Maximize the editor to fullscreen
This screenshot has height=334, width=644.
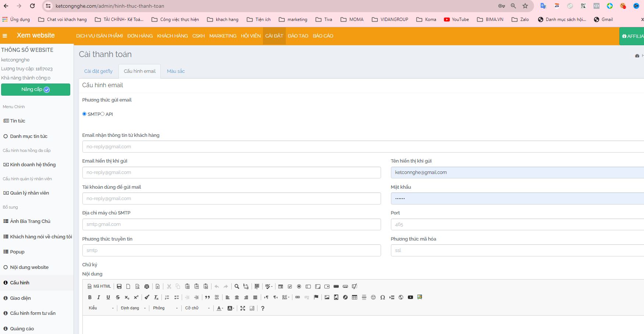click(243, 308)
